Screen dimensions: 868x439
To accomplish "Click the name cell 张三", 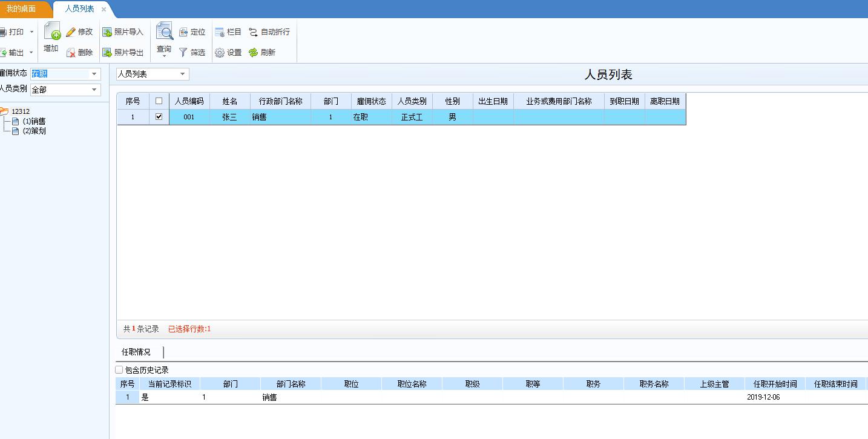I will (230, 117).
